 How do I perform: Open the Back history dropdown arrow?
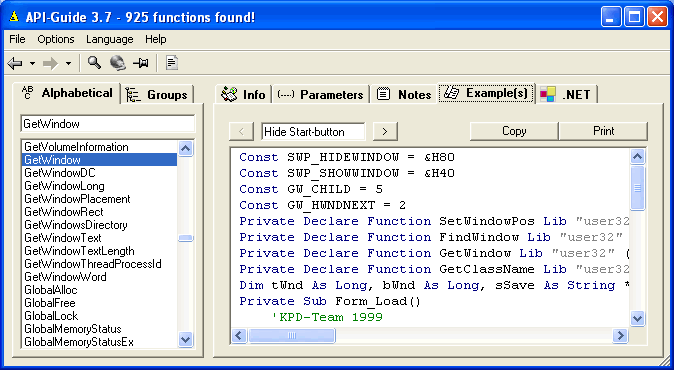[32, 64]
